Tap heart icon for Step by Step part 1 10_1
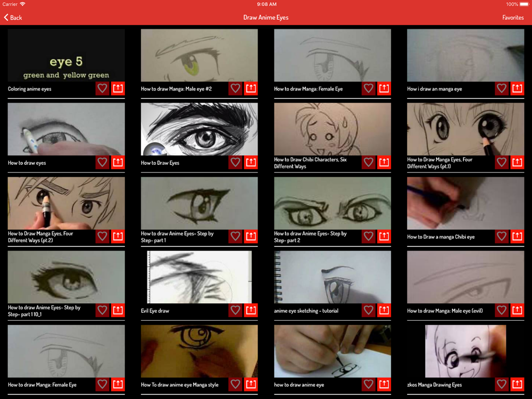This screenshot has width=532, height=399. click(102, 311)
